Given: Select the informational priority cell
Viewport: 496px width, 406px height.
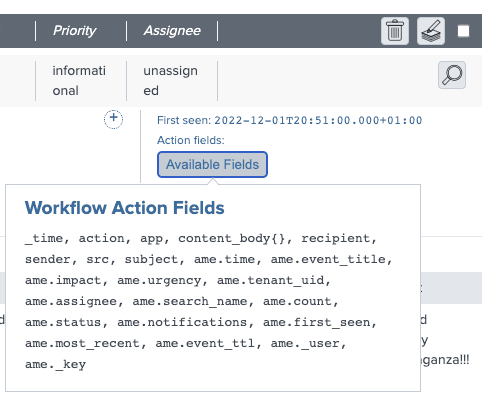Looking at the screenshot, I should [79, 80].
